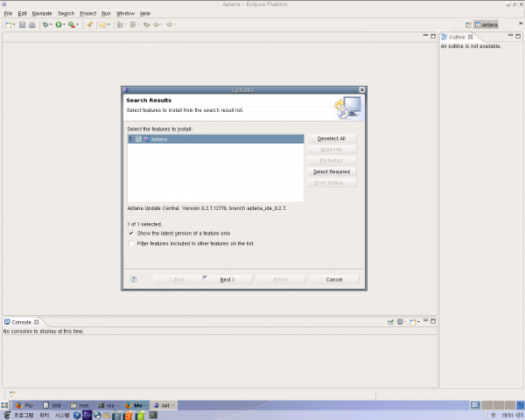Image resolution: width=525 pixels, height=420 pixels.
Task: Open the Navigate menu
Action: click(x=42, y=13)
